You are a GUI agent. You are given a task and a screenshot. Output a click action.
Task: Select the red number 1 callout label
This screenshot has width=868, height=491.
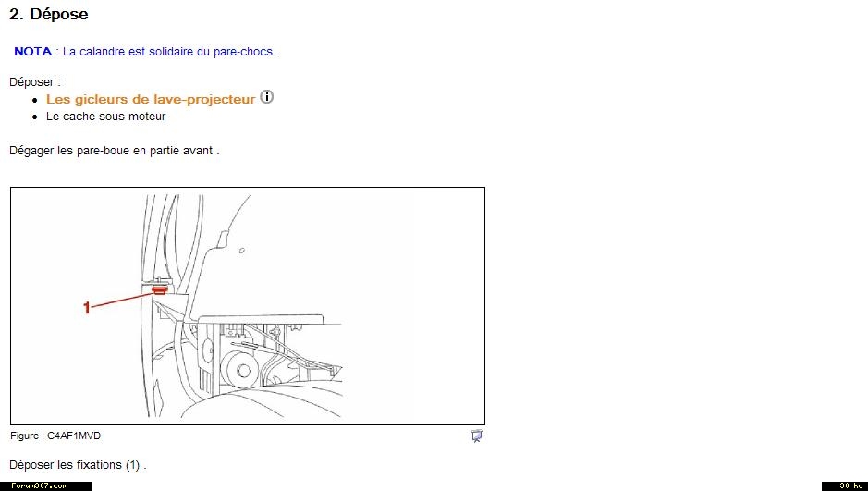(86, 308)
